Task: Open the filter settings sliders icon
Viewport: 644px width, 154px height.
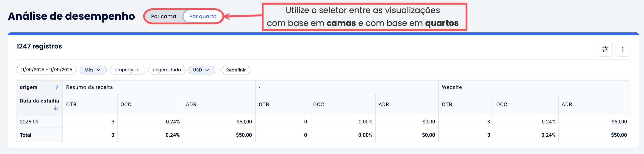Action: coord(605,49)
